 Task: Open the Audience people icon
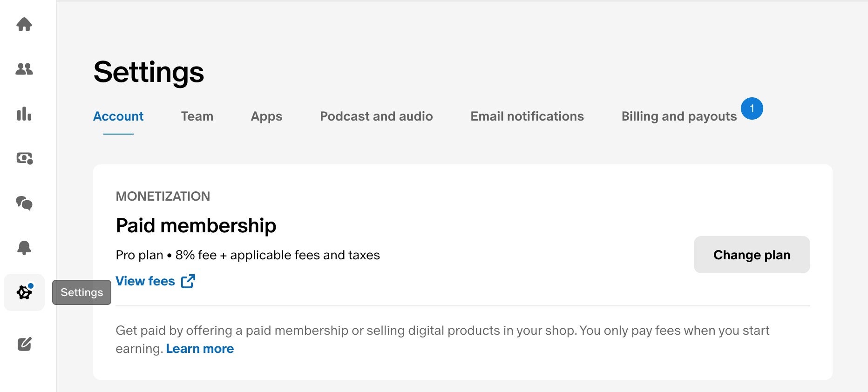pyautogui.click(x=24, y=69)
